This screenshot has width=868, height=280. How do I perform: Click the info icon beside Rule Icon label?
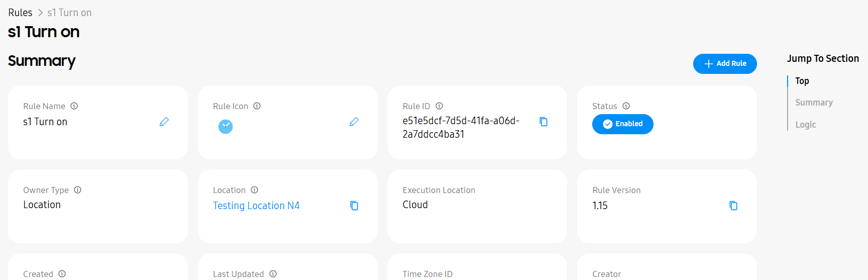257,106
